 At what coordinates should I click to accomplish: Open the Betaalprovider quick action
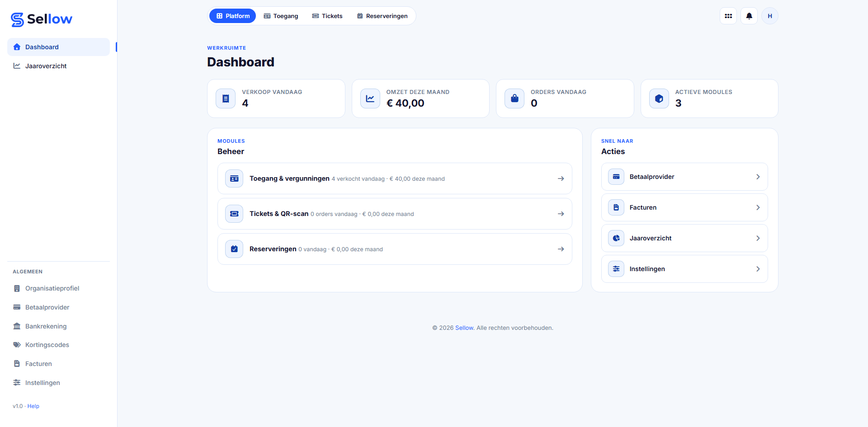(684, 177)
